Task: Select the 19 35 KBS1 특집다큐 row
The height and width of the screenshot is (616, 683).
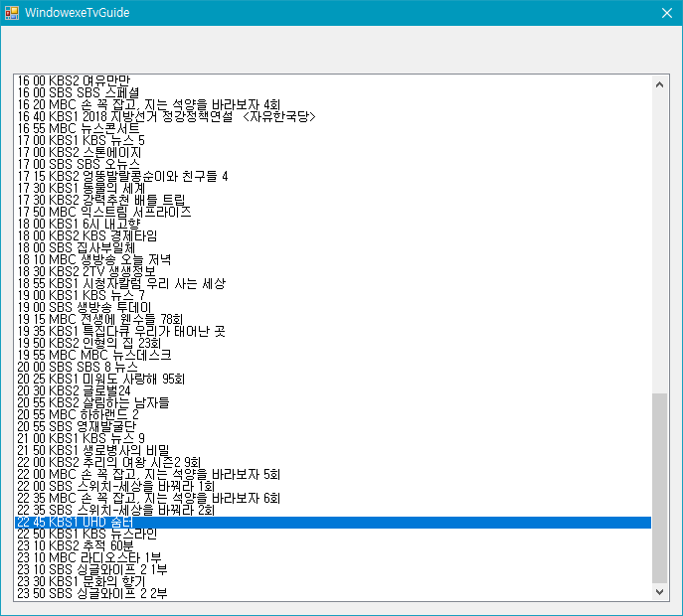Action: 333,331
